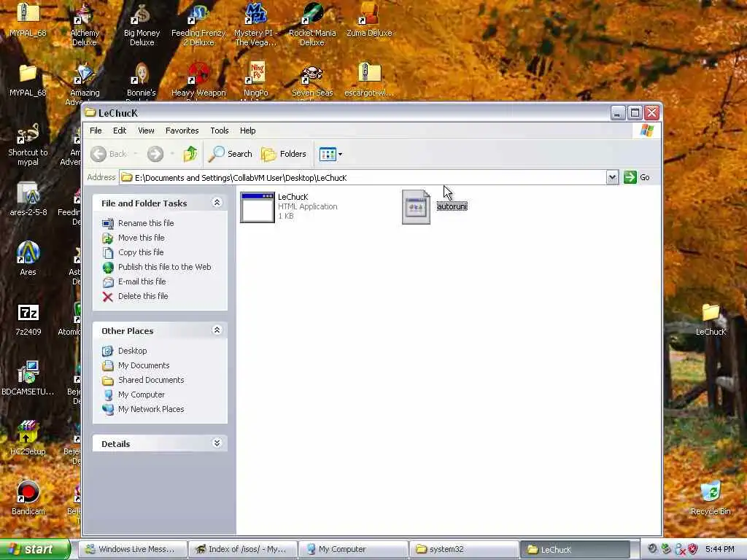Open the Favorites menu
Image resolution: width=747 pixels, height=560 pixels.
tap(182, 131)
